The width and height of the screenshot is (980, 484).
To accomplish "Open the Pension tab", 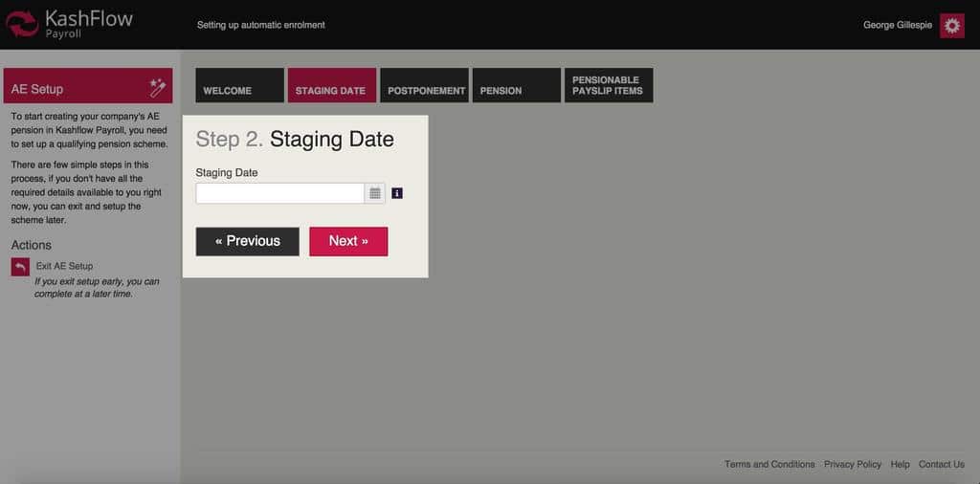I will coord(516,85).
